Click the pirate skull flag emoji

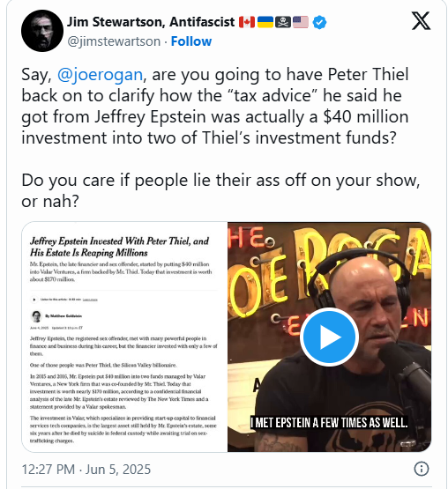click(x=283, y=22)
